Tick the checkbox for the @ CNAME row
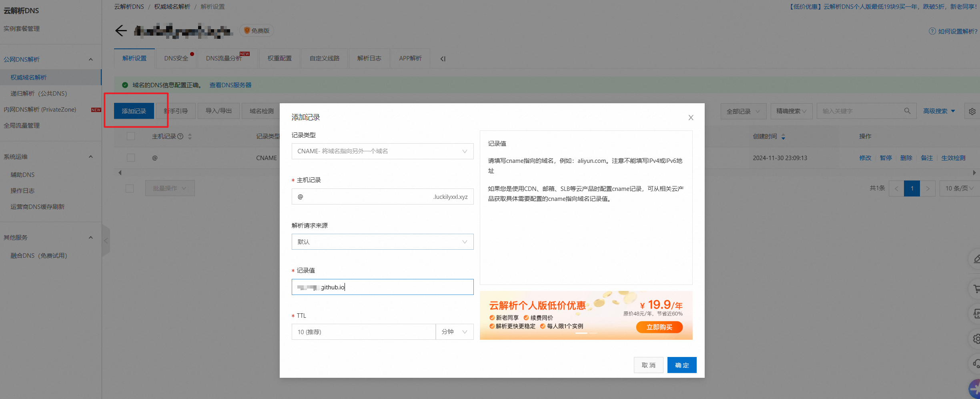Screen dimensions: 980x399 click(131, 158)
